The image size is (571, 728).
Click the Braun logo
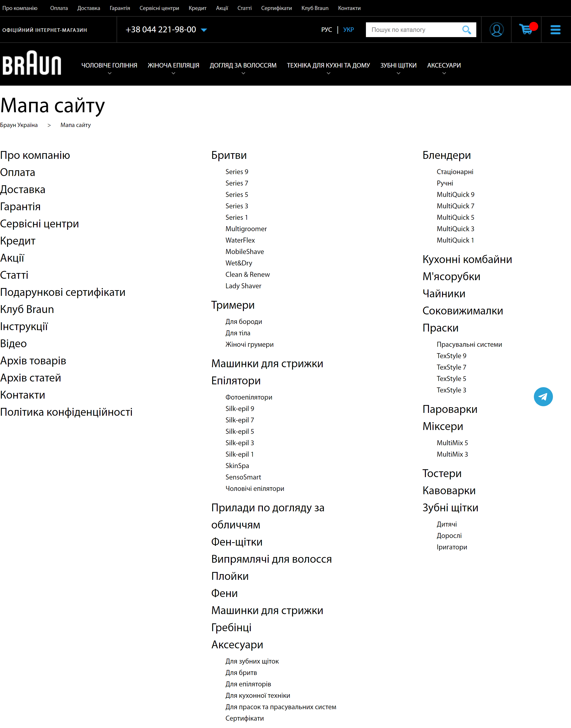click(32, 64)
